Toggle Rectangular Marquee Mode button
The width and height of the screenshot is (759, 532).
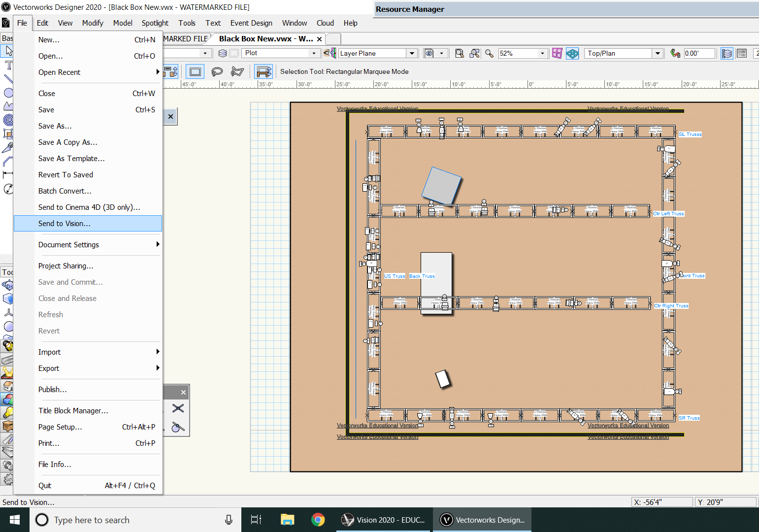(195, 72)
